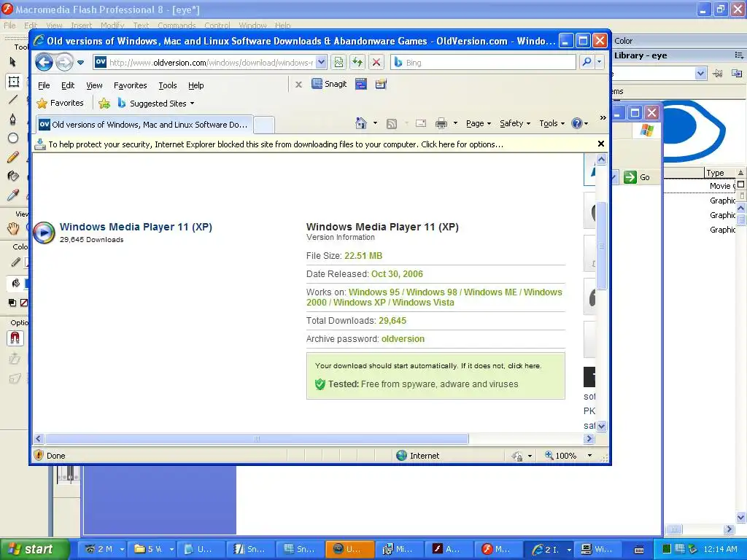
Task: Open the Windows Media Player 11 (XP) link
Action: (136, 227)
